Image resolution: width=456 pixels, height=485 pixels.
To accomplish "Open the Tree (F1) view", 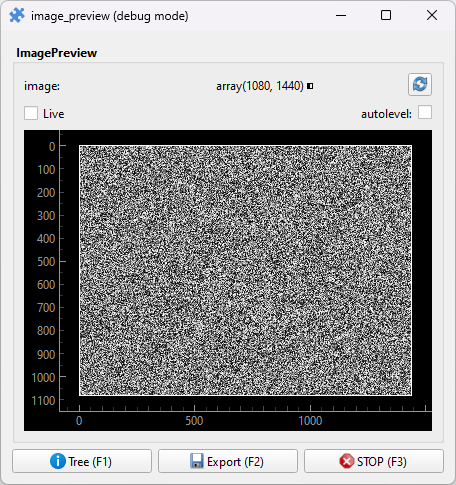I will point(82,461).
